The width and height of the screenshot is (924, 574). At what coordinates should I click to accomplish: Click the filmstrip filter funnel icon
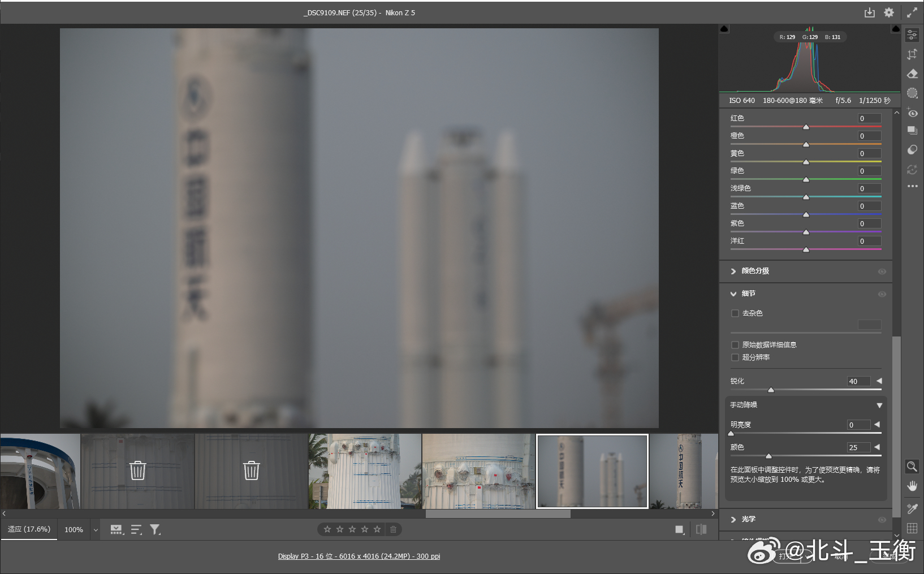tap(155, 529)
